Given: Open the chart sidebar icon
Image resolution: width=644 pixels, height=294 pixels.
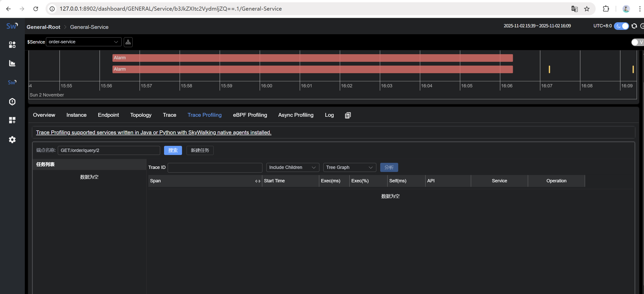Looking at the screenshot, I should tap(12, 63).
